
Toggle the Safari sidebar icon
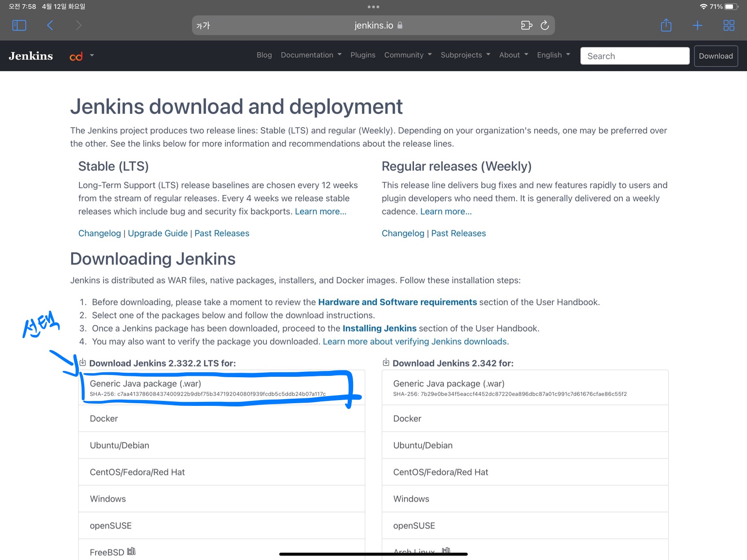point(19,26)
